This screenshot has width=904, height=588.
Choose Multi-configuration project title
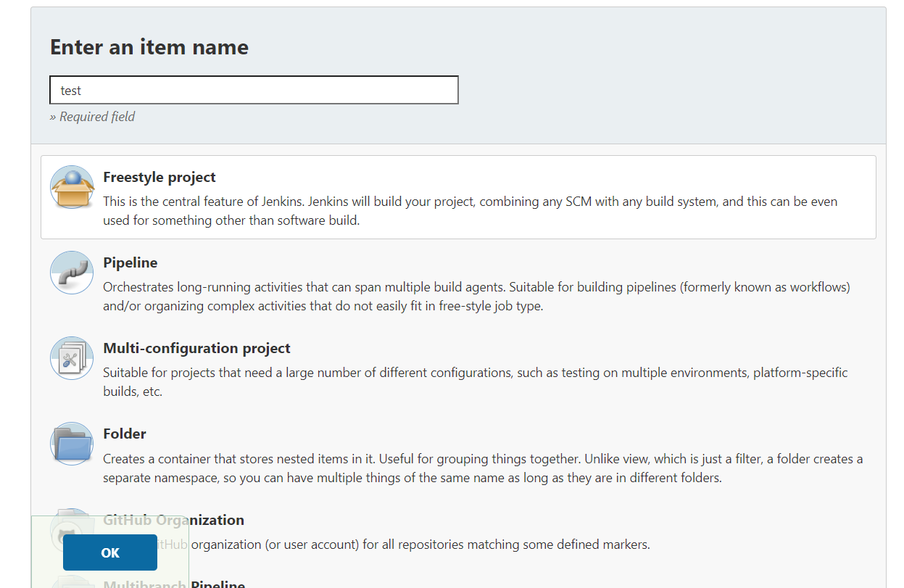click(x=196, y=348)
